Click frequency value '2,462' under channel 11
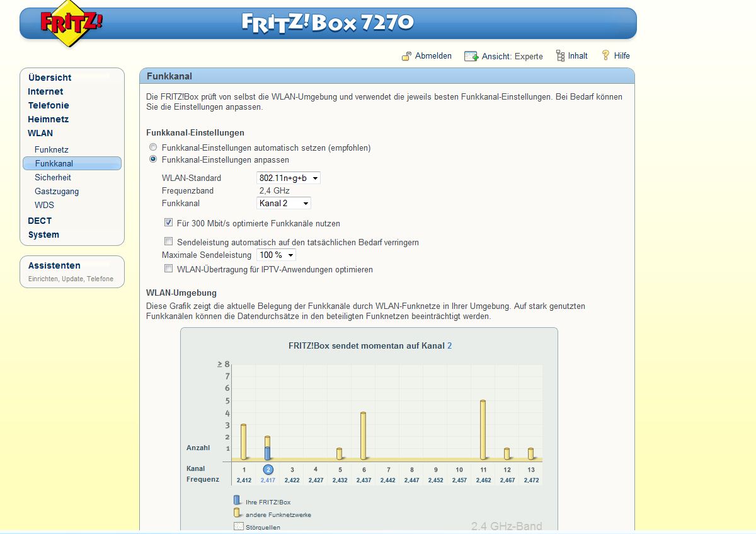 [x=483, y=480]
